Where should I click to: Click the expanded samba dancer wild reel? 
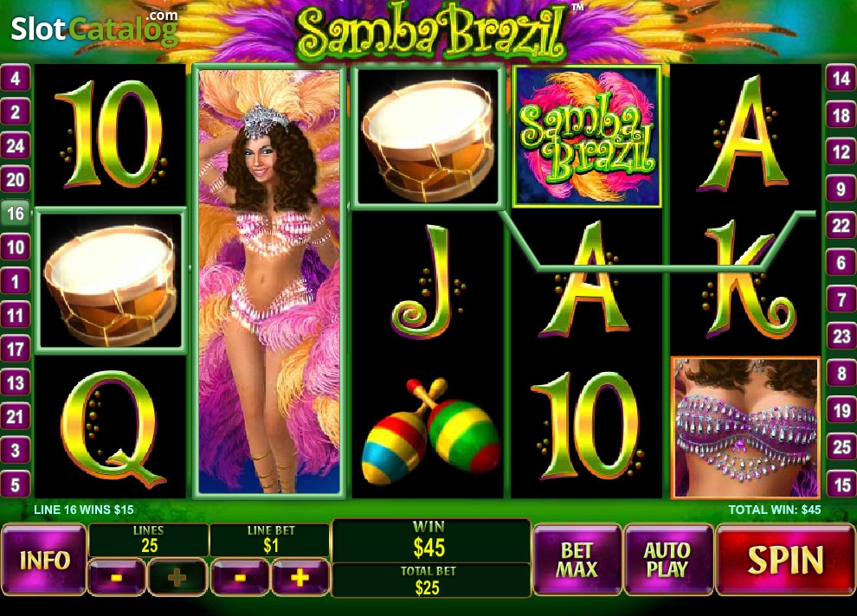click(269, 280)
